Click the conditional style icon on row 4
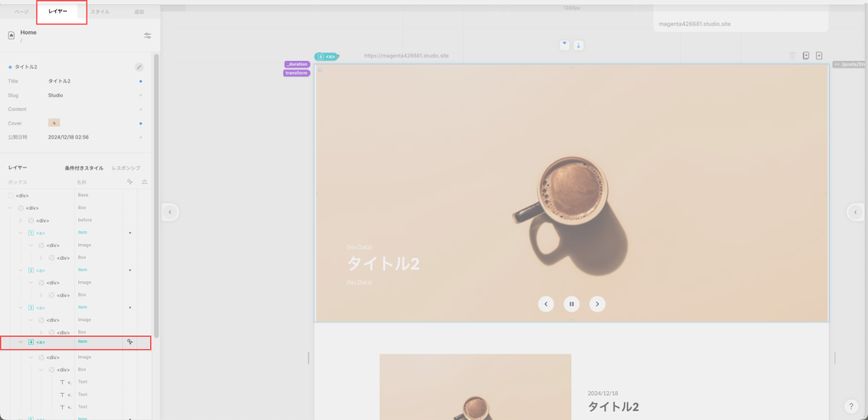 coord(130,342)
